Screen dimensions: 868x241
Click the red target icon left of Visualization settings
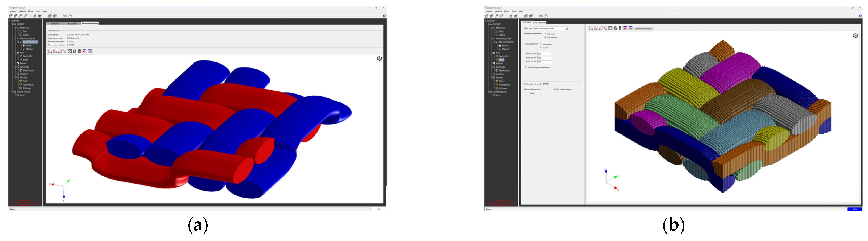pyautogui.click(x=625, y=28)
